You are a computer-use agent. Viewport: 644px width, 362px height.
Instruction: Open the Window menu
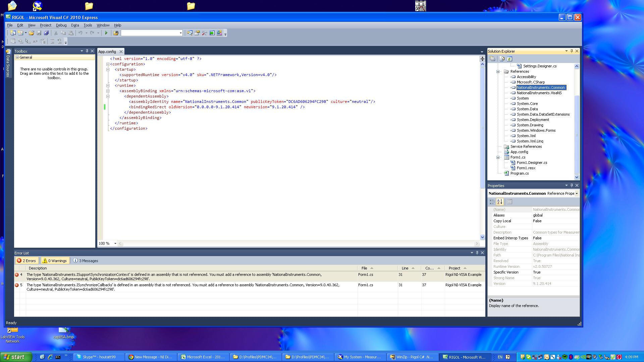103,25
